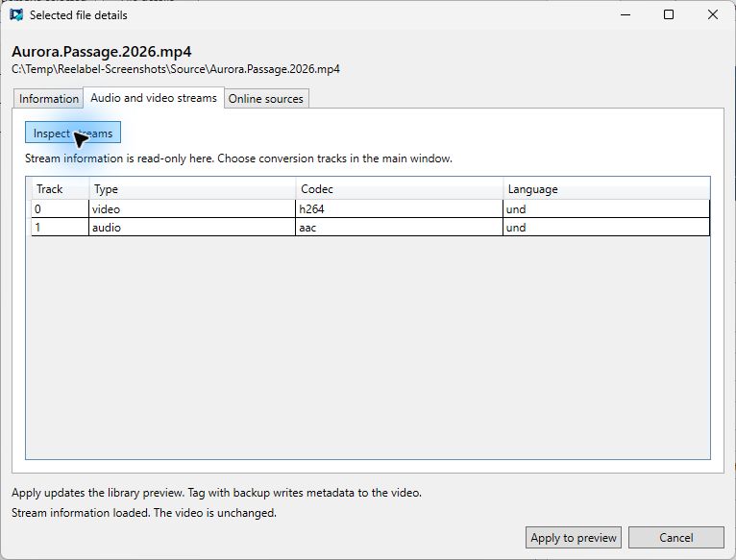Click the Aurora.Passage.2026.mp4 title heading
The image size is (736, 560).
pos(102,51)
